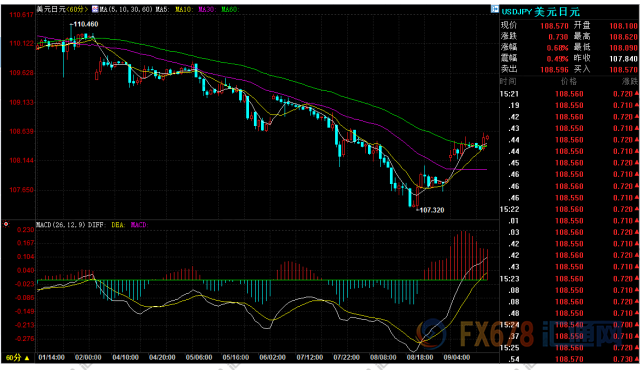Click the red MACD panel settings icon
This screenshot has height=370, width=640.
pyautogui.click(x=6, y=224)
